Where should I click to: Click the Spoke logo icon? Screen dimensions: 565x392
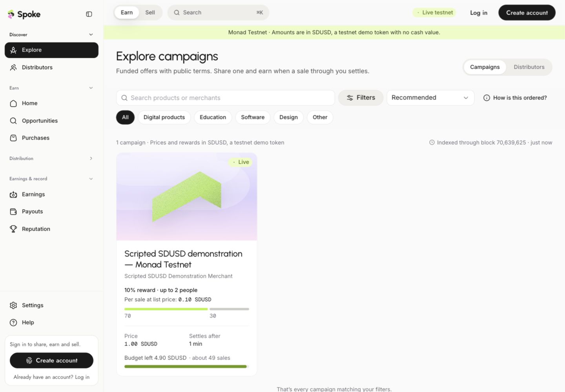tap(11, 15)
